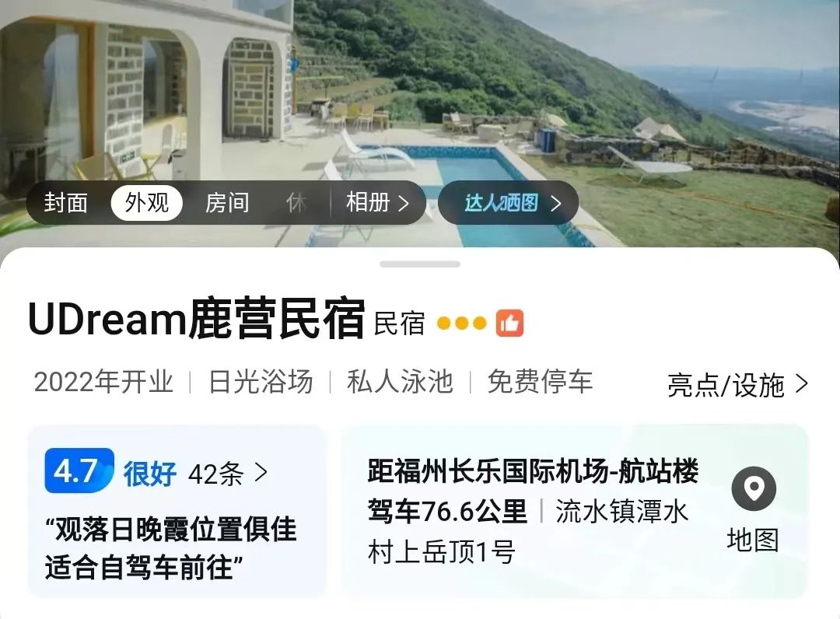Image resolution: width=840 pixels, height=619 pixels.
Task: Tap the 日光浴场 feature tag
Action: click(x=261, y=383)
